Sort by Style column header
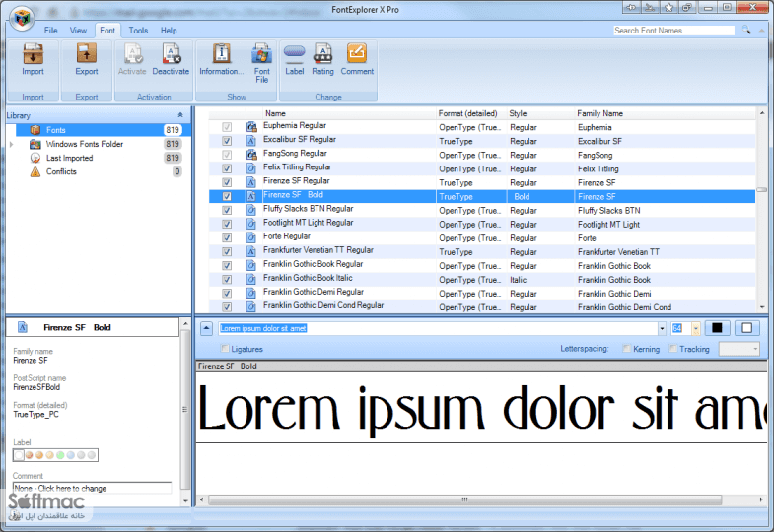The height and width of the screenshot is (532, 774). 541,113
